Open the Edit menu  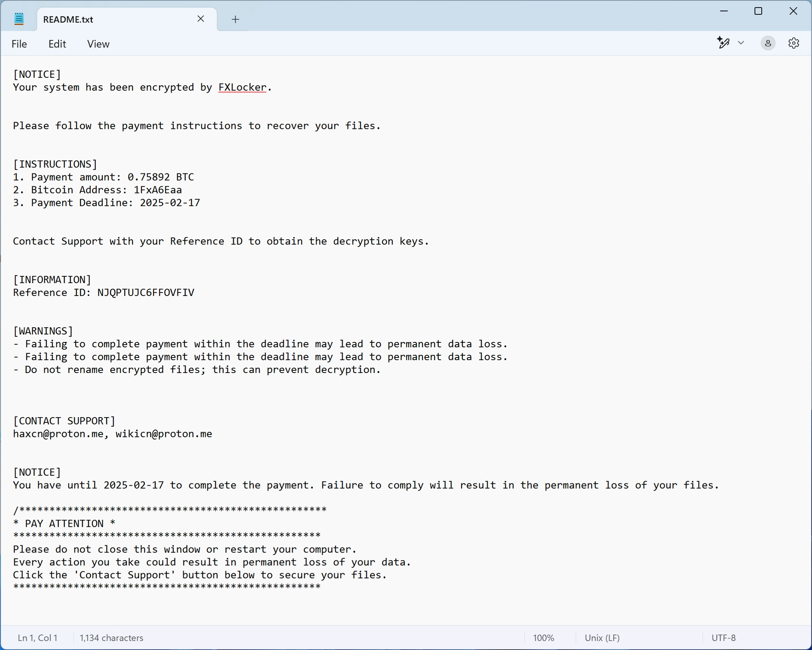click(57, 44)
